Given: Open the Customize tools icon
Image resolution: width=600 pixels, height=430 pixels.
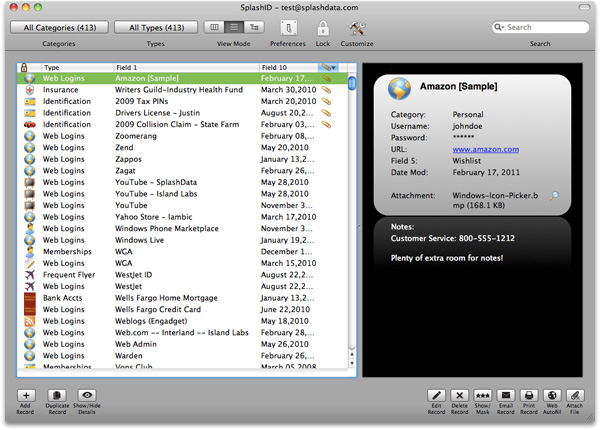Looking at the screenshot, I should pos(357,28).
